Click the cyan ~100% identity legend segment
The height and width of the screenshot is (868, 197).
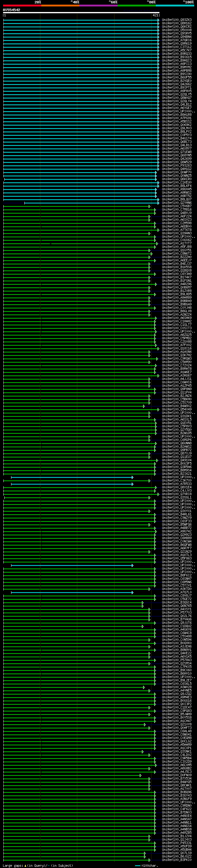(175, 6)
